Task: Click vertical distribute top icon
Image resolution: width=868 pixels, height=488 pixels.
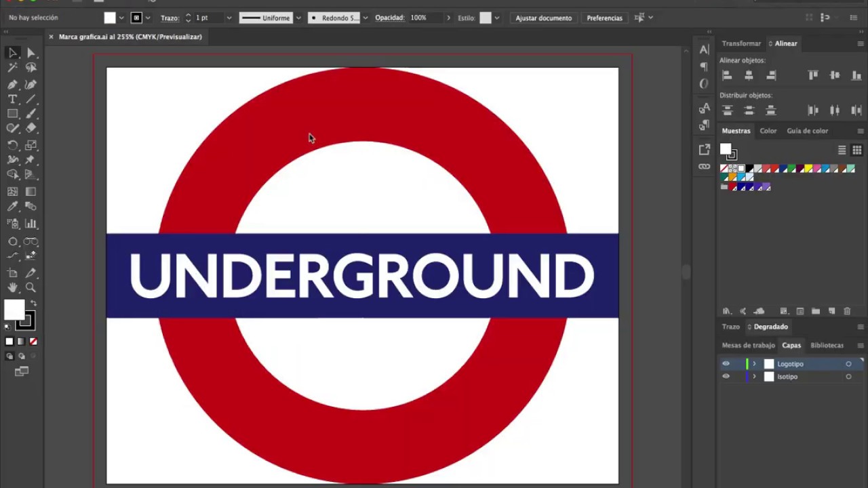Action: tap(727, 110)
